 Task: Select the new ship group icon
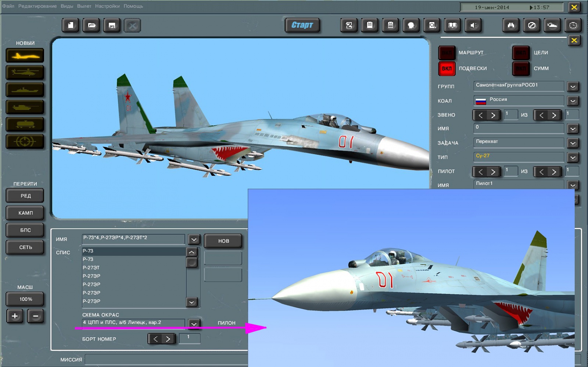pyautogui.click(x=25, y=90)
